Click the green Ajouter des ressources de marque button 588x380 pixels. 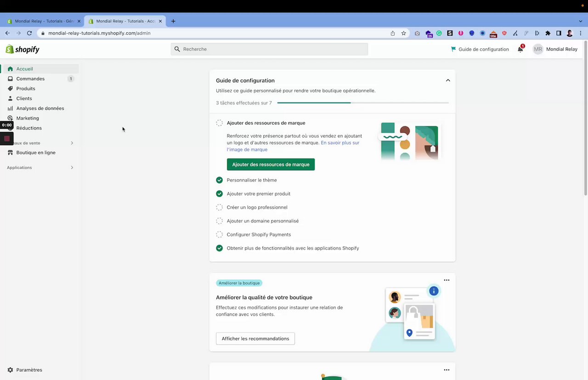(x=271, y=164)
